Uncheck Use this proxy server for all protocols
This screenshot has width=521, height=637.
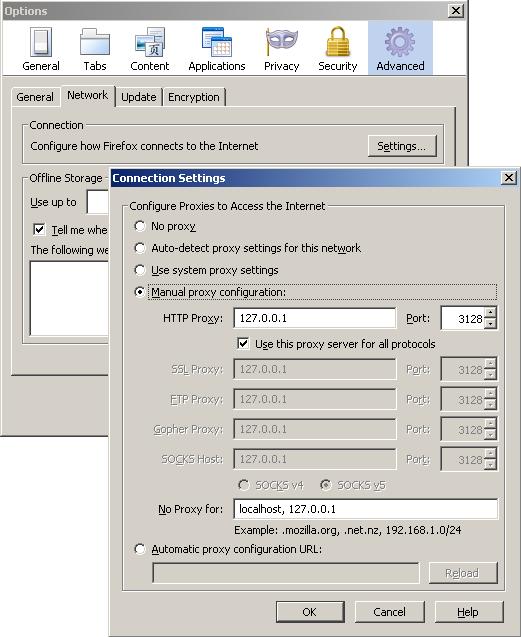coord(243,344)
